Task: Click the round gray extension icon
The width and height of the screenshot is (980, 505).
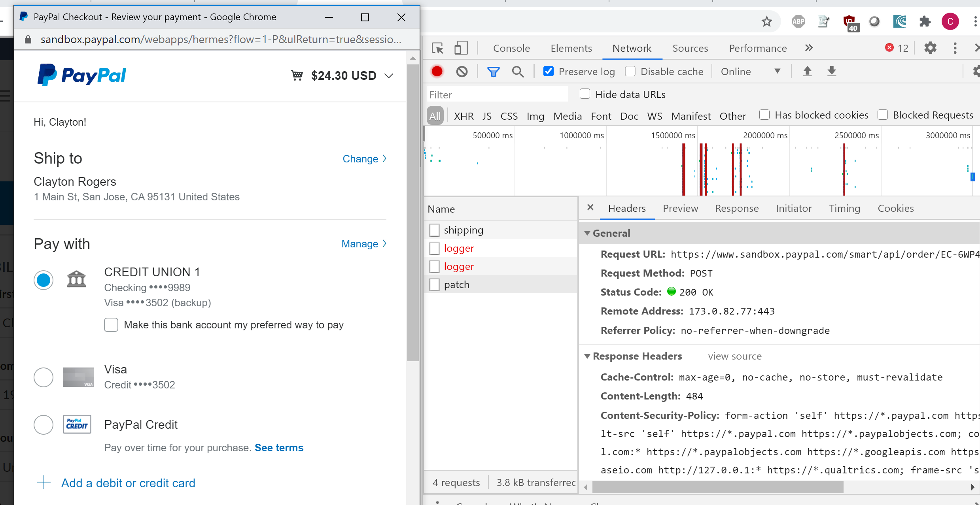Action: pos(874,21)
